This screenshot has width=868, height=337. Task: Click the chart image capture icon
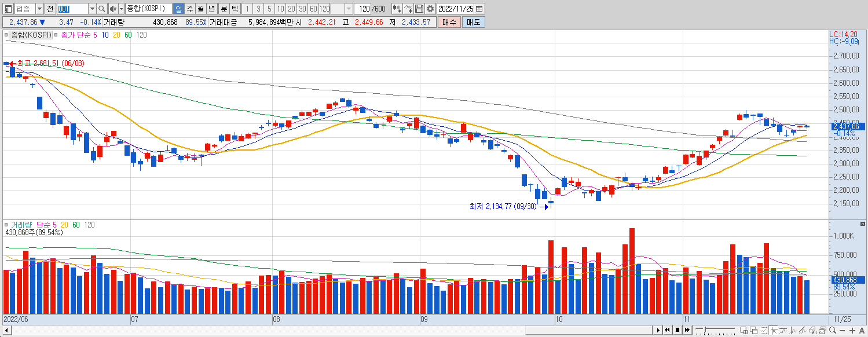point(822,331)
